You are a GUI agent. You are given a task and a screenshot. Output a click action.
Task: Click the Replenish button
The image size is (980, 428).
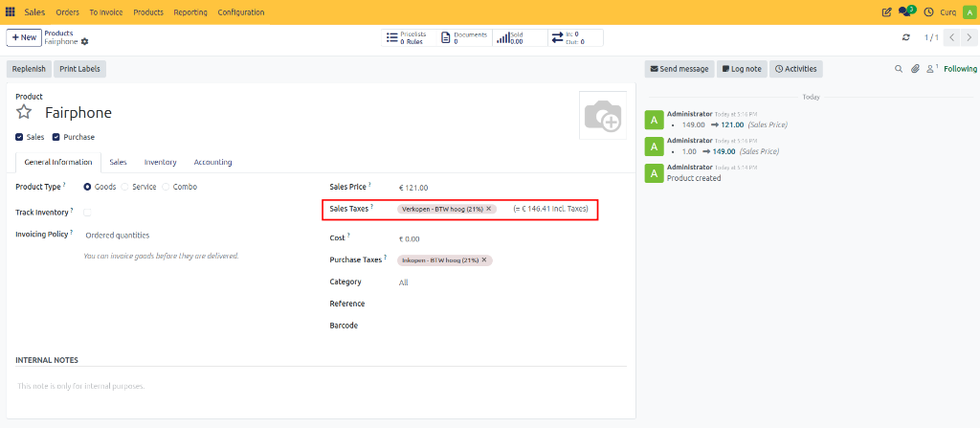pyautogui.click(x=30, y=69)
